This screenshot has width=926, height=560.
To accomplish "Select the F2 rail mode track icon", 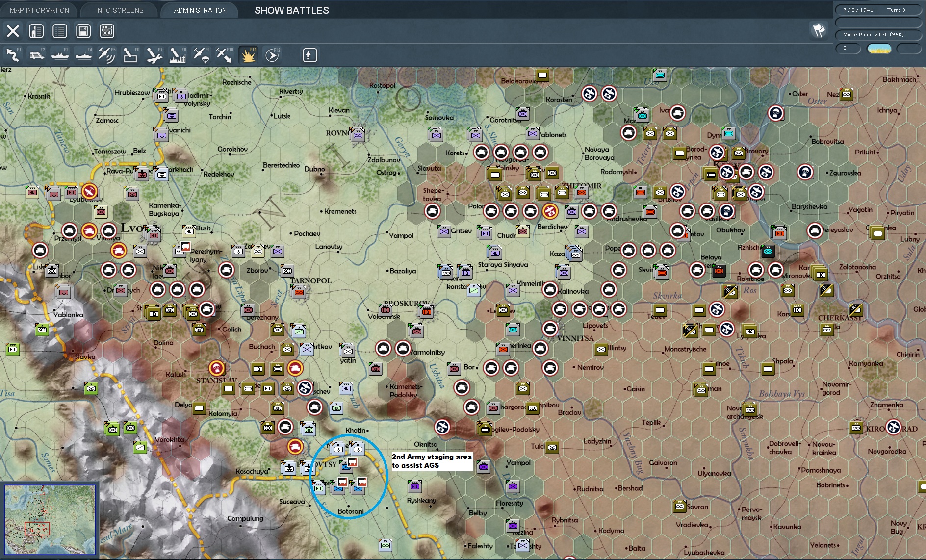I will click(37, 55).
